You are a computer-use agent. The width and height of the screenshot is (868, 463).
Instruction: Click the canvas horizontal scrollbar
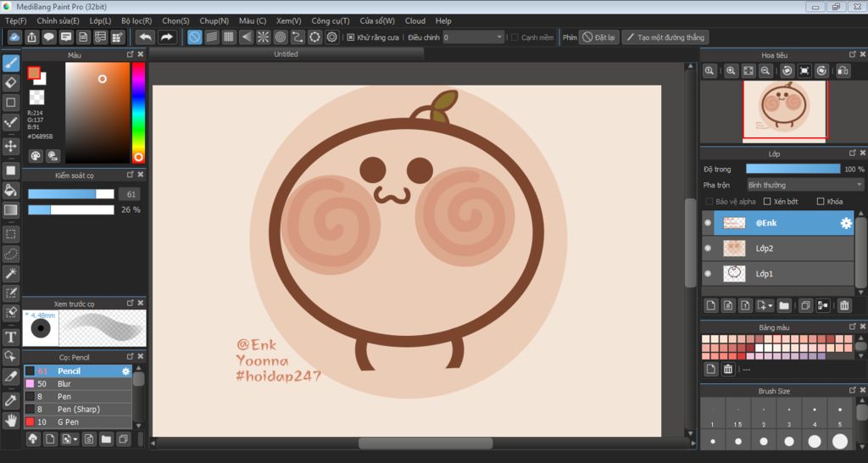click(426, 443)
